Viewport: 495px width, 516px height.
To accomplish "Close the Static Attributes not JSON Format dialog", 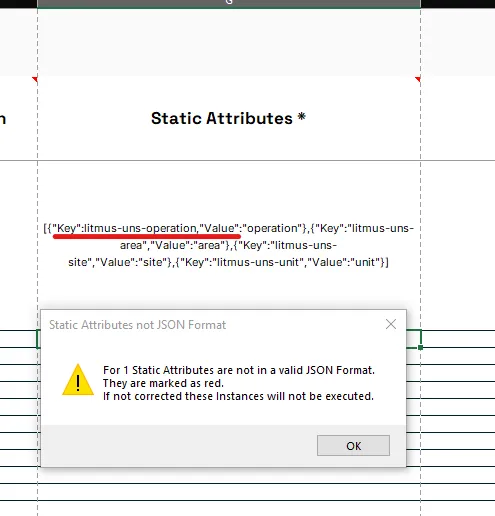I will (x=391, y=324).
